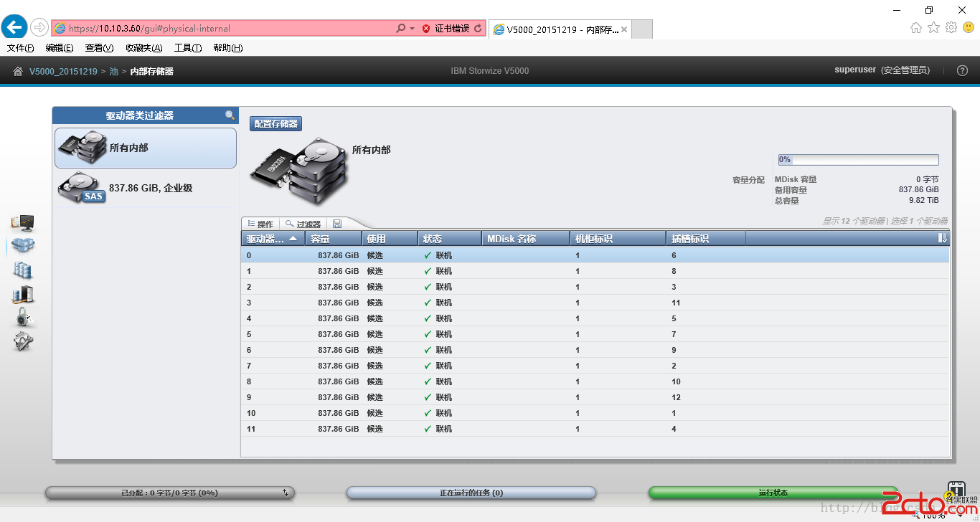Viewport: 980px width, 522px height.
Task: Click the home icon in the breadcrumb
Action: (x=18, y=71)
